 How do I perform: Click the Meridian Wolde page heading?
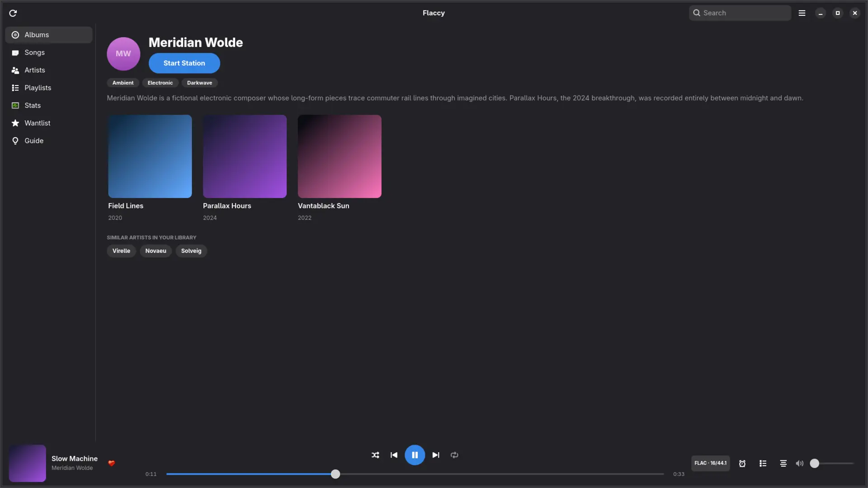tap(196, 43)
